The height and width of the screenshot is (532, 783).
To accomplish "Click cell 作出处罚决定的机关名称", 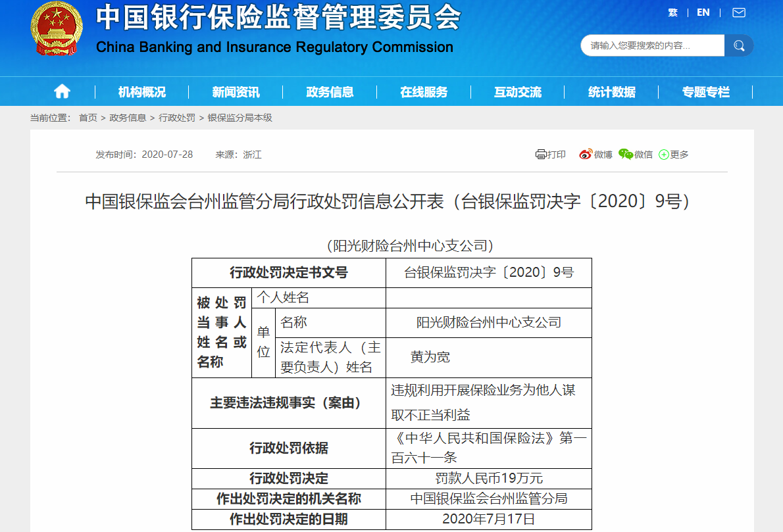I will pyautogui.click(x=289, y=498).
